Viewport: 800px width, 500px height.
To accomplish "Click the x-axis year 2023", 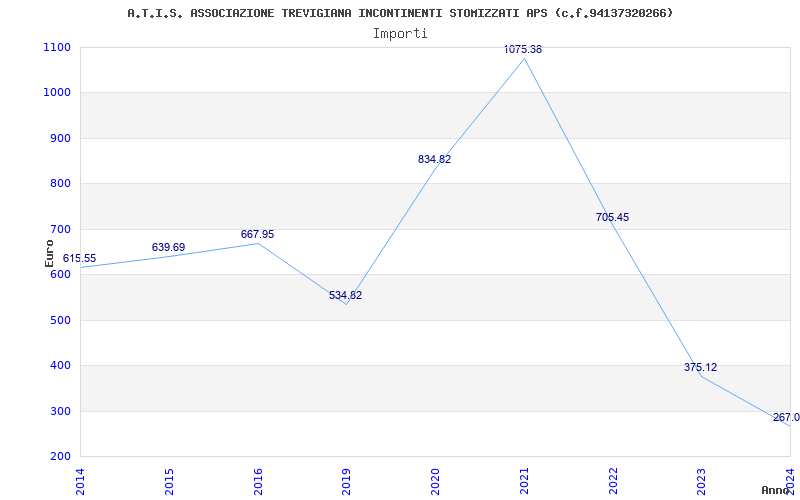I will (702, 482).
